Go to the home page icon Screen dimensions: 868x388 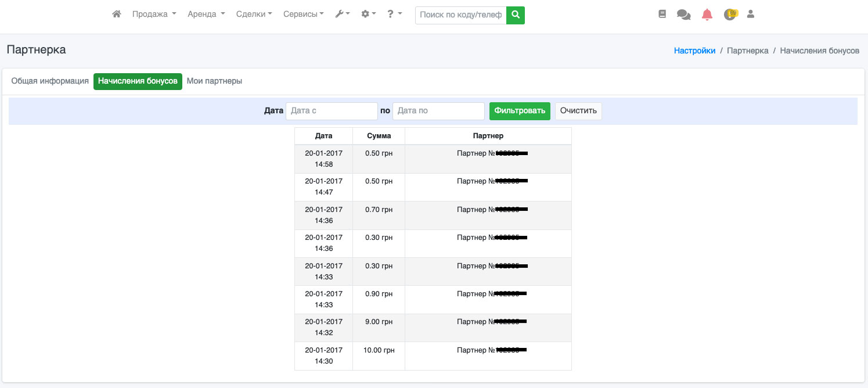(x=117, y=14)
